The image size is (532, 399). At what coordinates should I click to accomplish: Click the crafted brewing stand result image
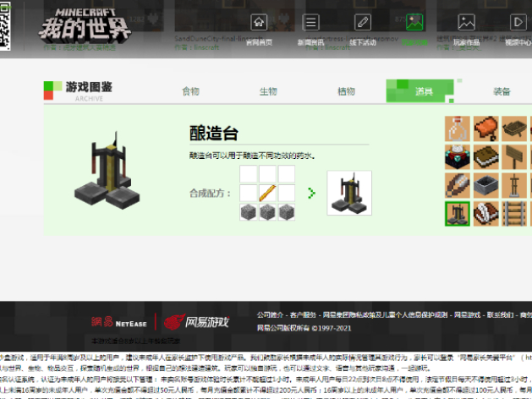pyautogui.click(x=349, y=193)
